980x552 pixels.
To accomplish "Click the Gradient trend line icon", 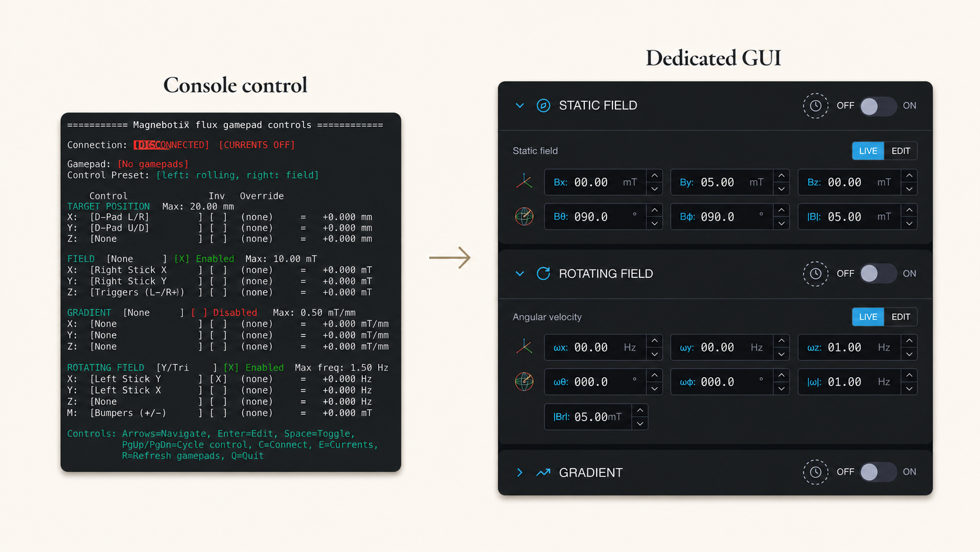I will [543, 472].
